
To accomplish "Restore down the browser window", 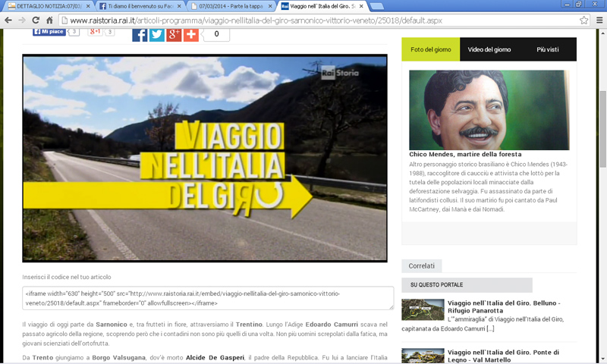I will coord(579,5).
